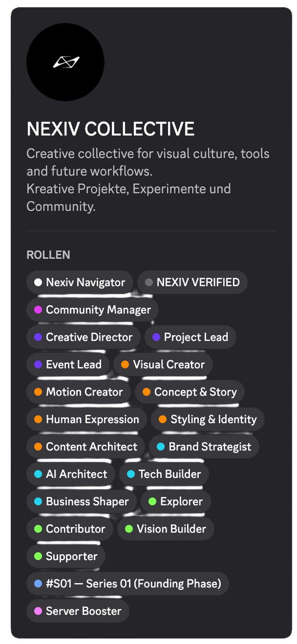Select the Tech Builder role tag
297x644 pixels.
pyautogui.click(x=164, y=474)
